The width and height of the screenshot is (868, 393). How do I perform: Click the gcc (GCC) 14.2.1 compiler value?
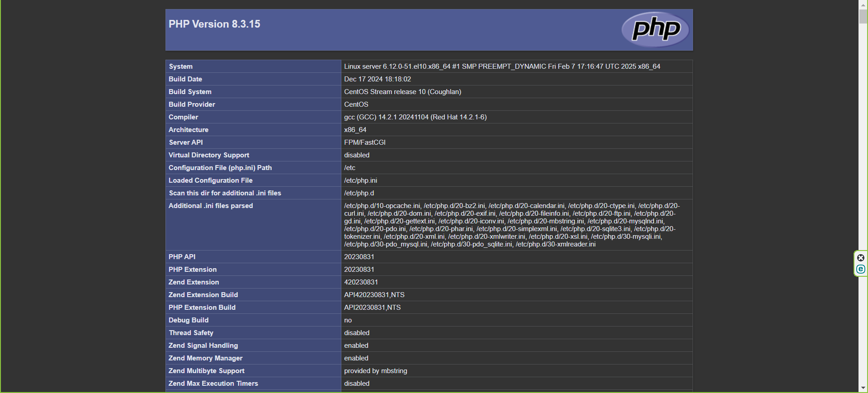[x=415, y=117]
